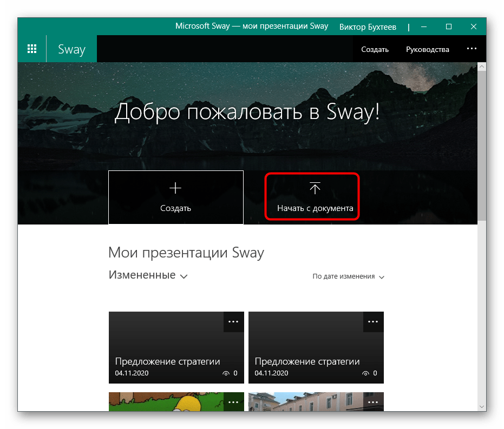Click the views eye icon on second card

pyautogui.click(x=366, y=373)
